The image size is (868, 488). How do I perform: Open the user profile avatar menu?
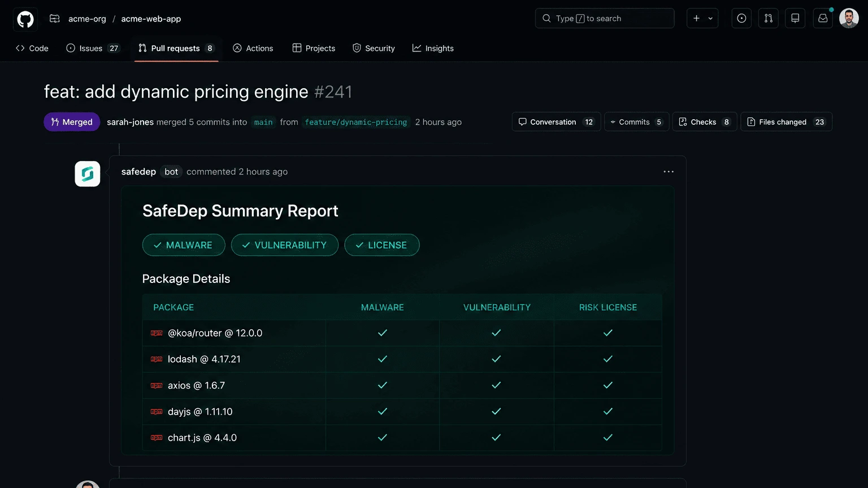849,18
